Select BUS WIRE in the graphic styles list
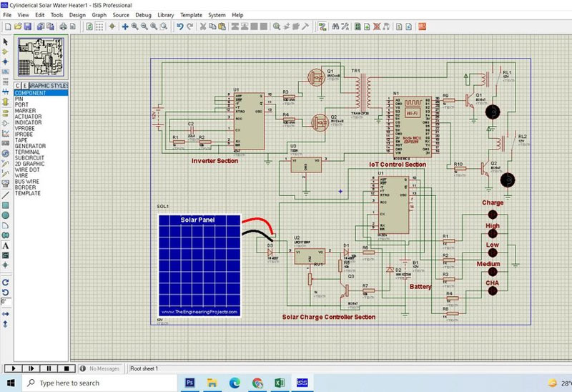The width and height of the screenshot is (572, 392). click(41, 182)
